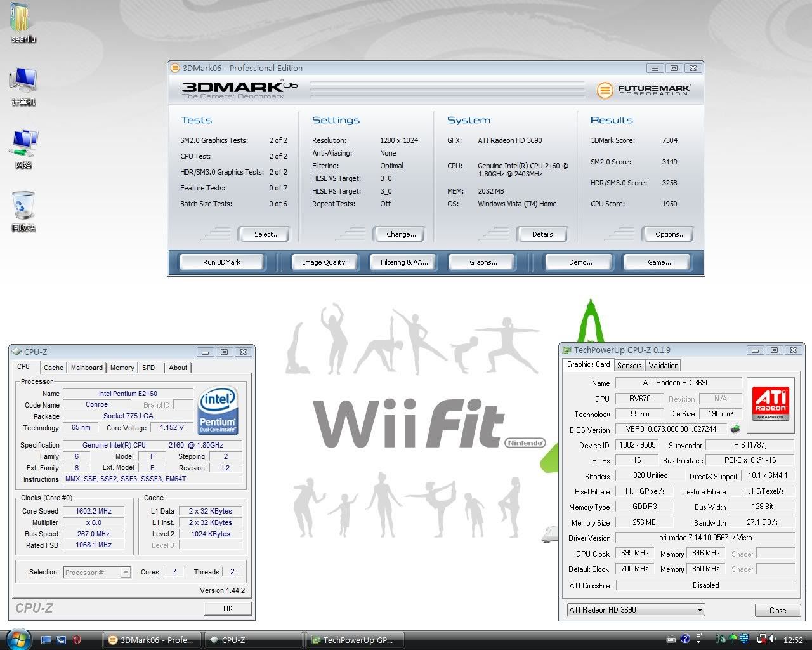Click OK button in CPU-Z
812x650 pixels.
228,608
